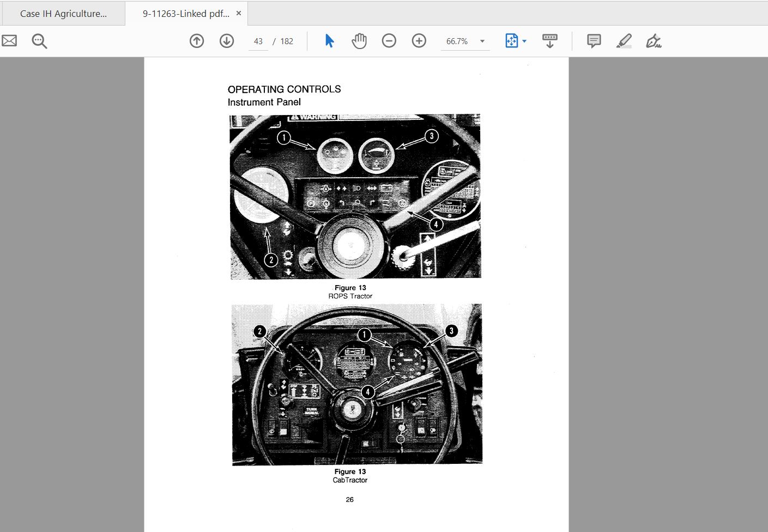Image resolution: width=768 pixels, height=532 pixels.
Task: Activate the selection arrow tool
Action: 329,41
